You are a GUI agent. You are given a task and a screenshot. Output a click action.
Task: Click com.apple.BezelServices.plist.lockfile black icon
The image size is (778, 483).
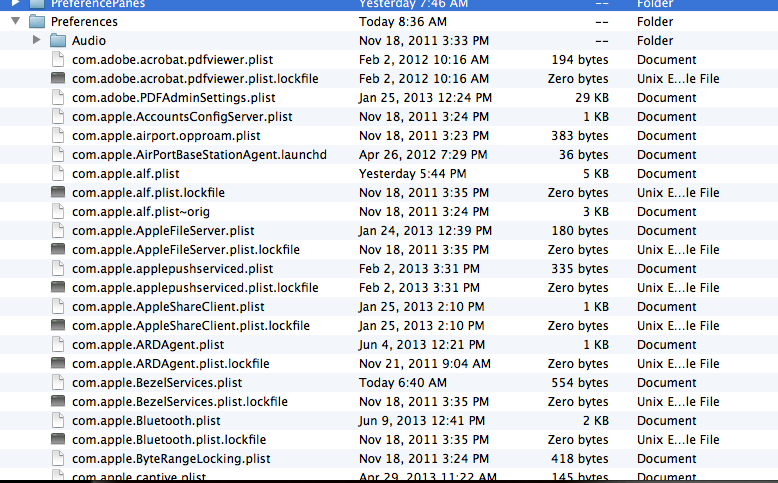[x=58, y=401]
